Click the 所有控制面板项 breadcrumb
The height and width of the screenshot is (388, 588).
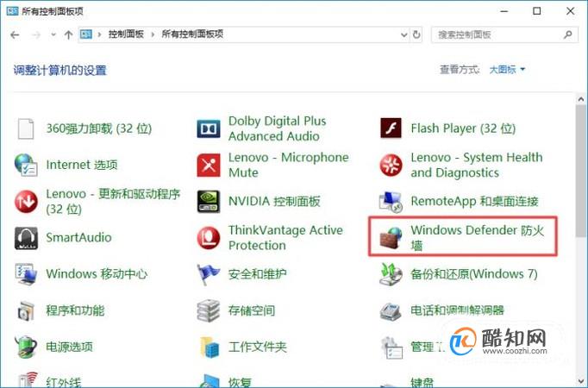coord(192,34)
